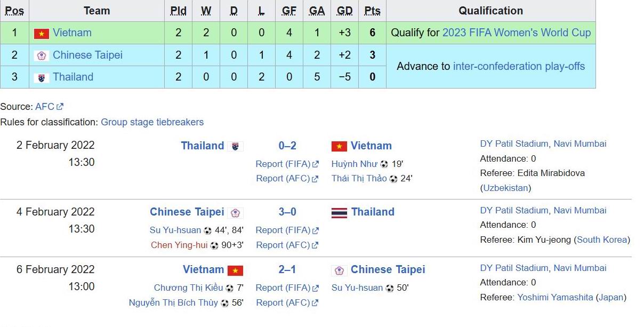Open Nguyễn Thị Bích Thùy's player page
Screen dimensions: 644x327
173,302
